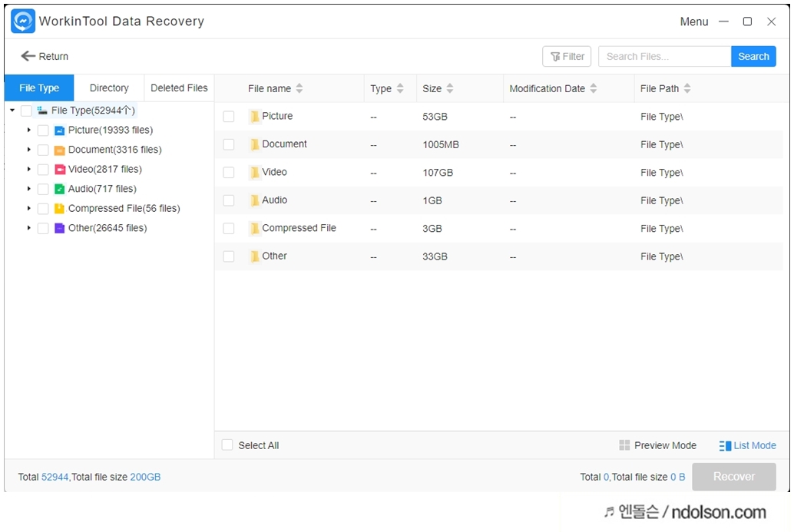The width and height of the screenshot is (794, 532).
Task: Click the Video folder icon in file list
Action: (255, 173)
